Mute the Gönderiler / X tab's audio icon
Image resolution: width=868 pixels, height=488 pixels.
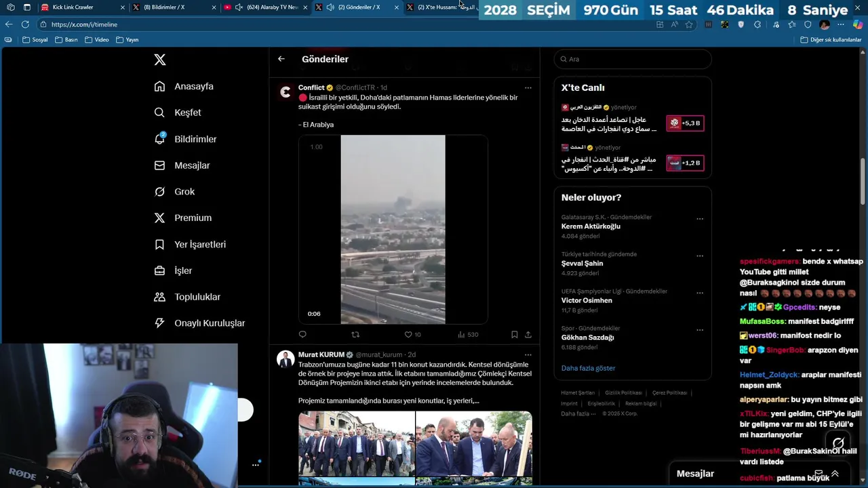330,7
